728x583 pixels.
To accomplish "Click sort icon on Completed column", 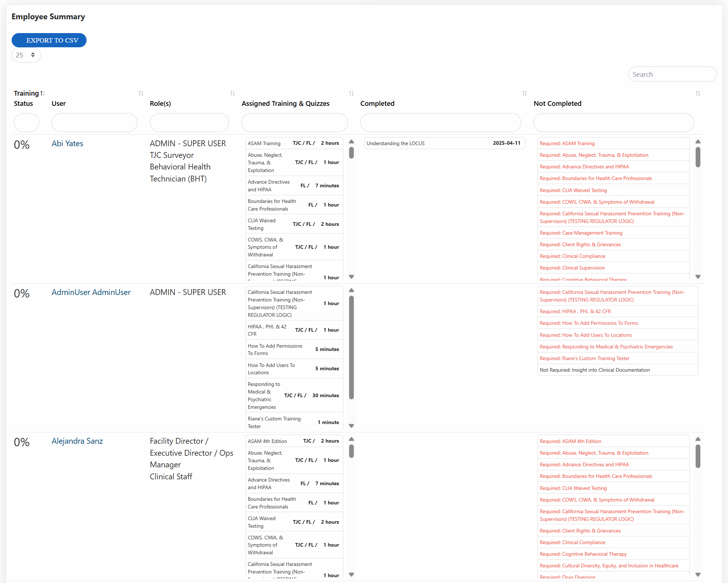I will [x=524, y=93].
